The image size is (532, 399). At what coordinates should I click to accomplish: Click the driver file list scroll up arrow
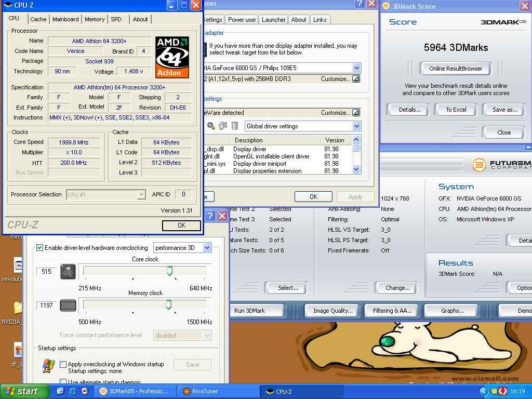pyautogui.click(x=356, y=139)
